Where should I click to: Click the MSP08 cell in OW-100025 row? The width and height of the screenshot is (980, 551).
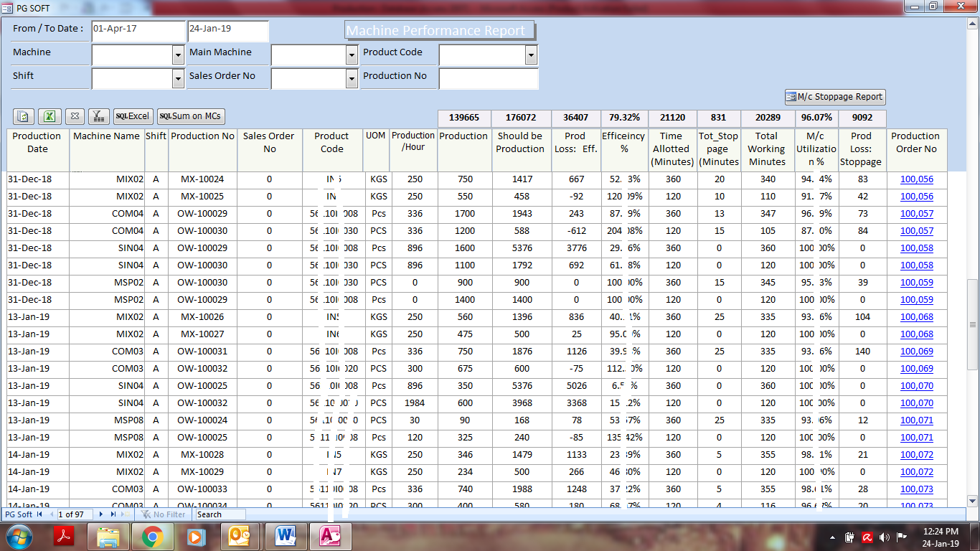pos(108,438)
